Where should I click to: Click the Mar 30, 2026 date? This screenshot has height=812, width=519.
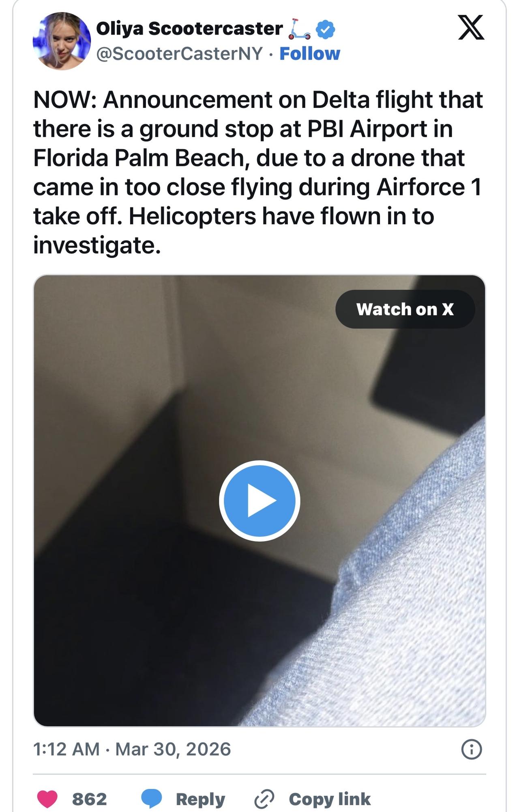click(173, 749)
